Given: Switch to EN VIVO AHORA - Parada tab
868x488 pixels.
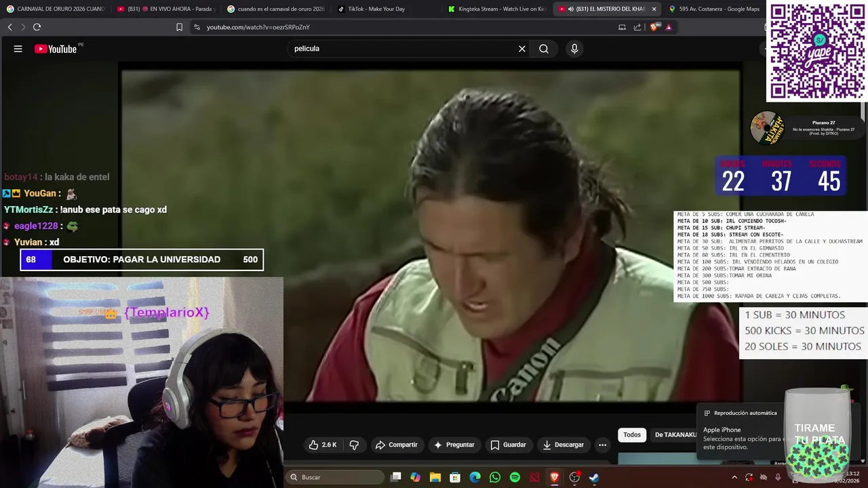Looking at the screenshot, I should coord(166,9).
